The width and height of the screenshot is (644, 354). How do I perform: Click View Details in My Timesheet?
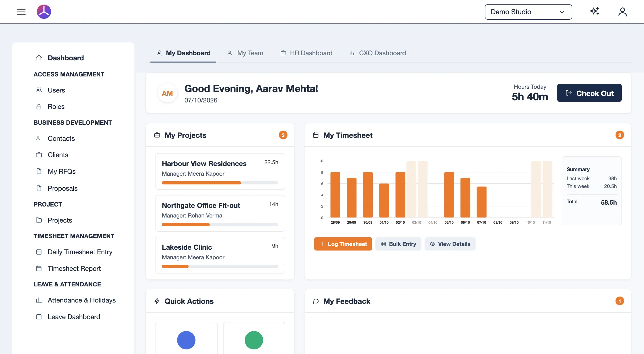pos(450,244)
